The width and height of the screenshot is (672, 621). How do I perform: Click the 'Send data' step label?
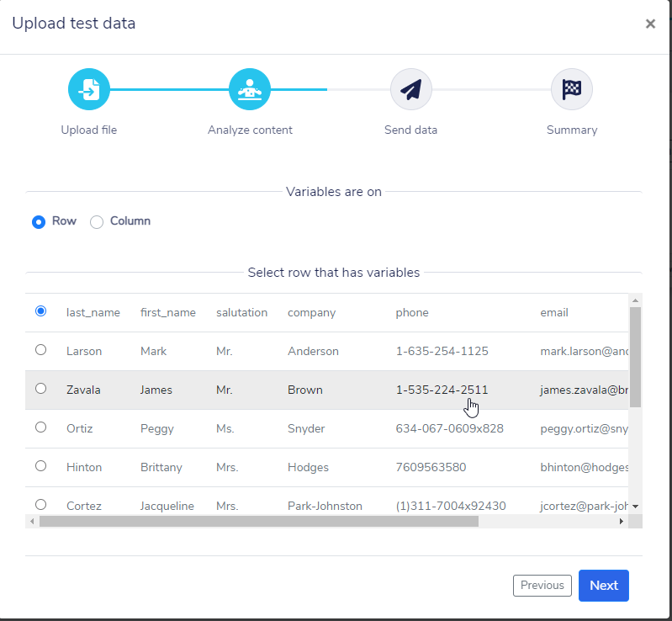tap(410, 130)
